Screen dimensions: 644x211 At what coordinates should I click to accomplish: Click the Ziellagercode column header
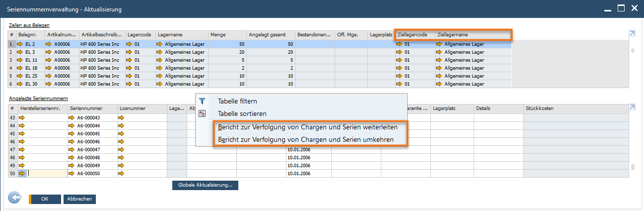tap(415, 34)
